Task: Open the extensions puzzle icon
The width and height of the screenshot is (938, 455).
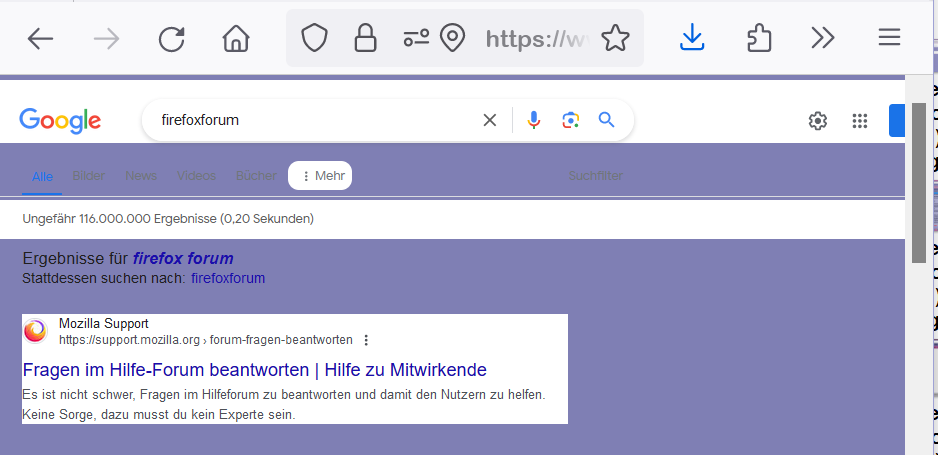Action: (759, 39)
